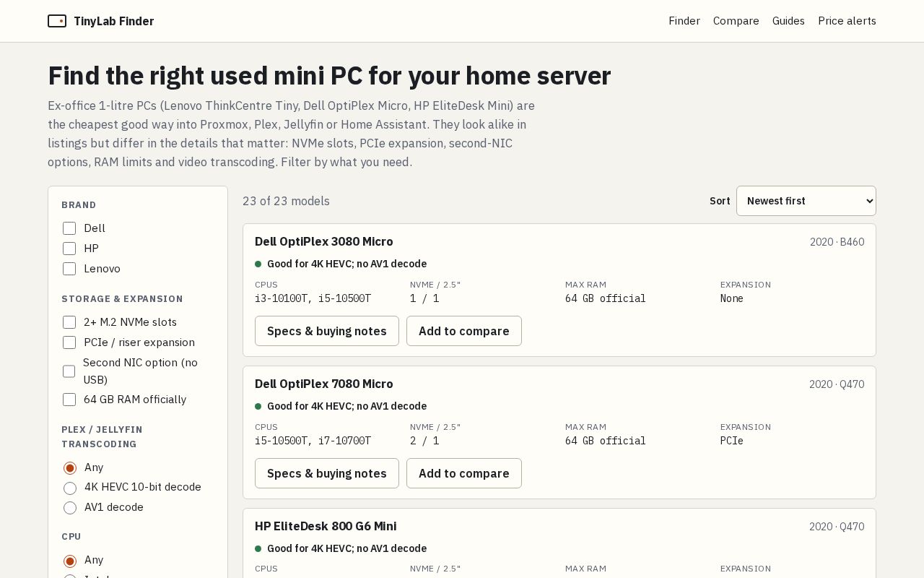Add OptiPlex 3080 Micro to compare
Image resolution: width=924 pixels, height=578 pixels.
point(464,331)
